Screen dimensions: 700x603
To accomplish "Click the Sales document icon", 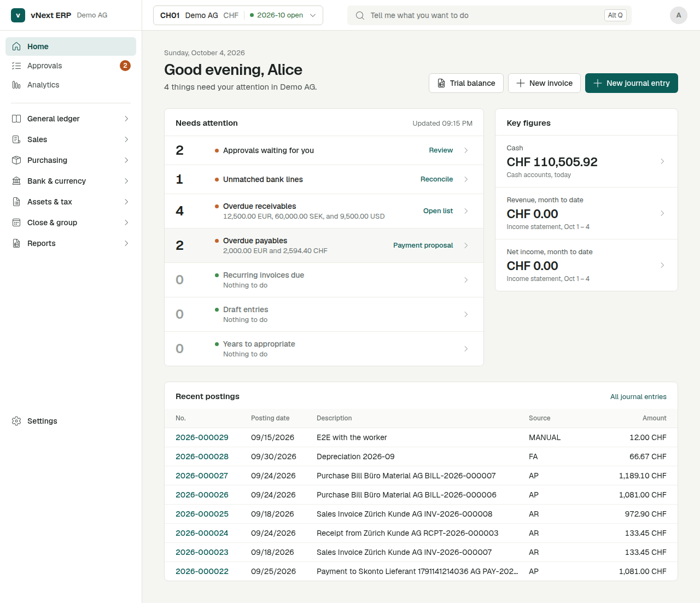I will [x=16, y=139].
